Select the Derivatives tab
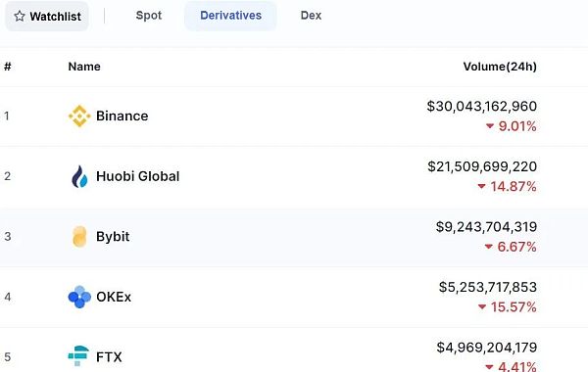The height and width of the screenshot is (372, 588). click(230, 16)
